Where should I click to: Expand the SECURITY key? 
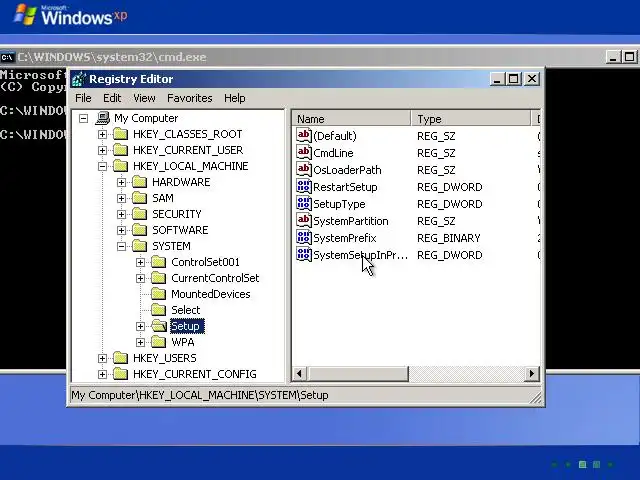click(121, 214)
